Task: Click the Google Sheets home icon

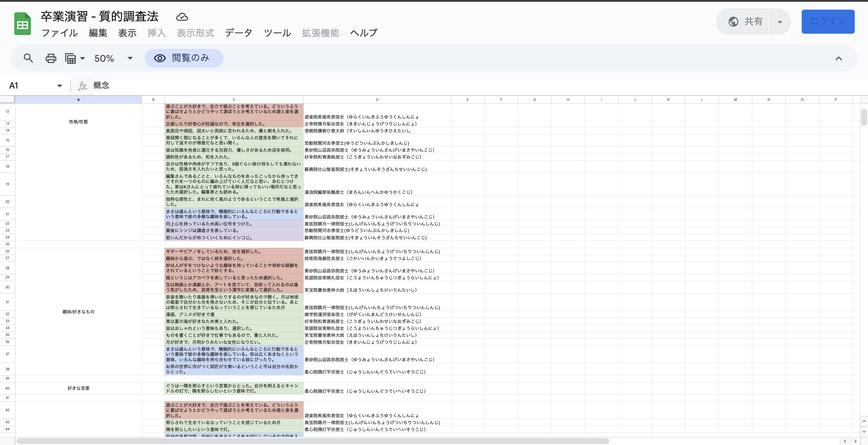Action: click(22, 23)
